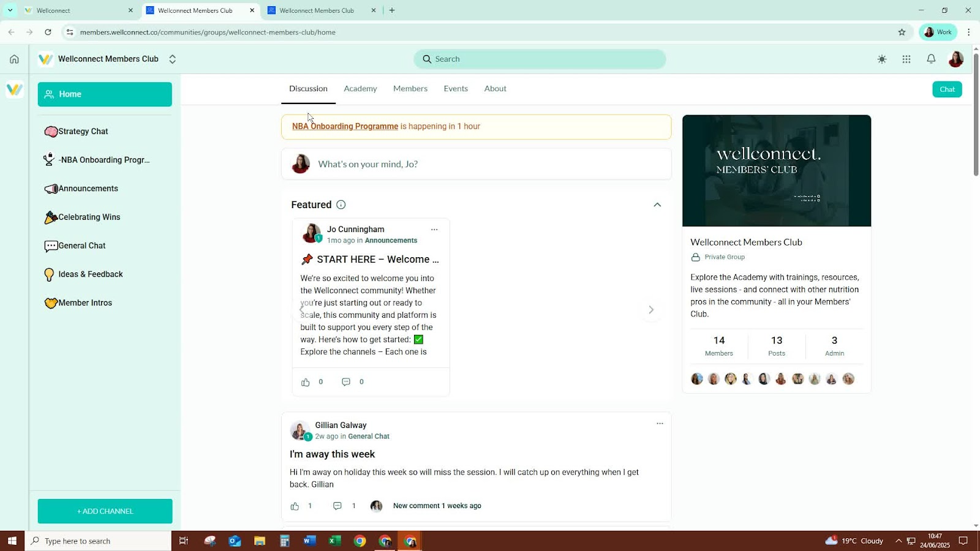Open the user profile avatar menu
Screen dimensions: 980x551
956,59
